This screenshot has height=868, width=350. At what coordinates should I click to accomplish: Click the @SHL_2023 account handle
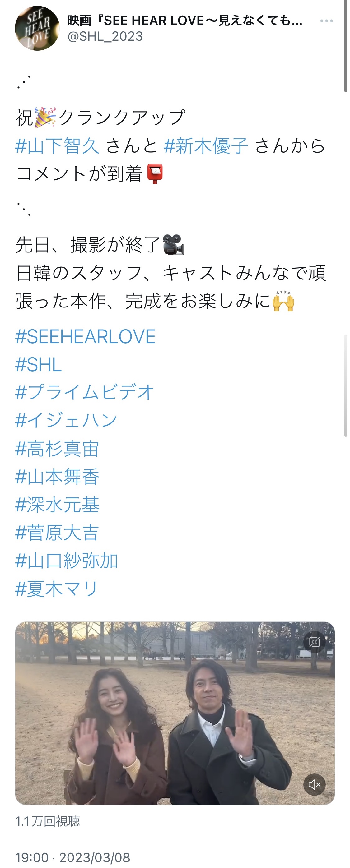point(105,36)
